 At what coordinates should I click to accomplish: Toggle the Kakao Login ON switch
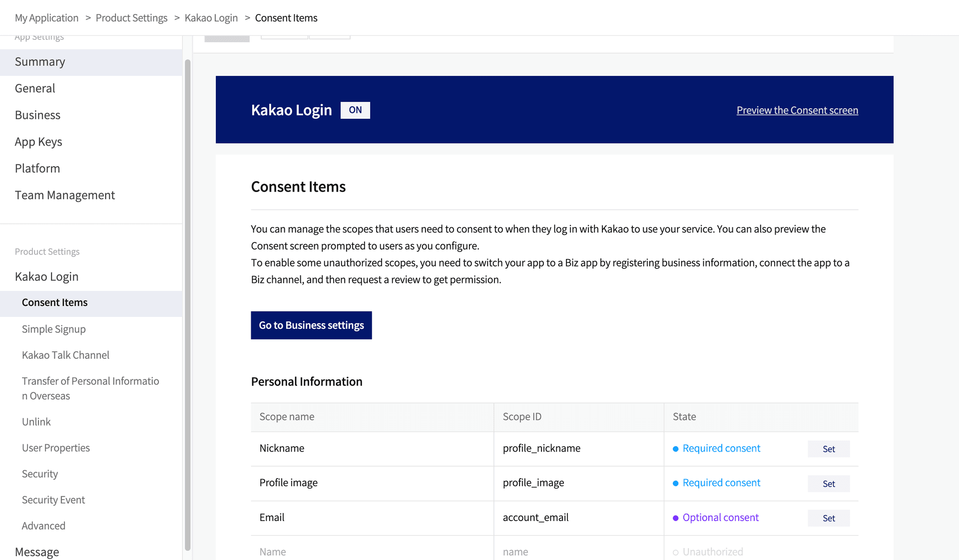(355, 110)
